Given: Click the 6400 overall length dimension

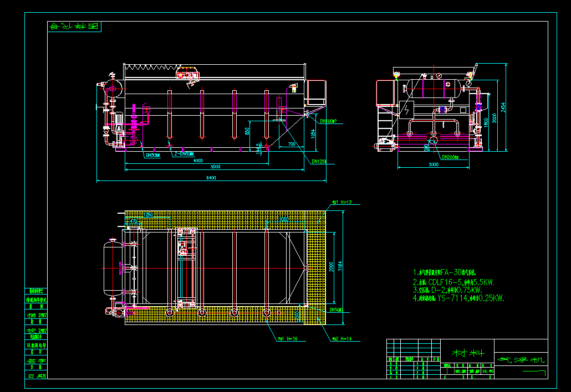Looking at the screenshot, I should point(211,178).
